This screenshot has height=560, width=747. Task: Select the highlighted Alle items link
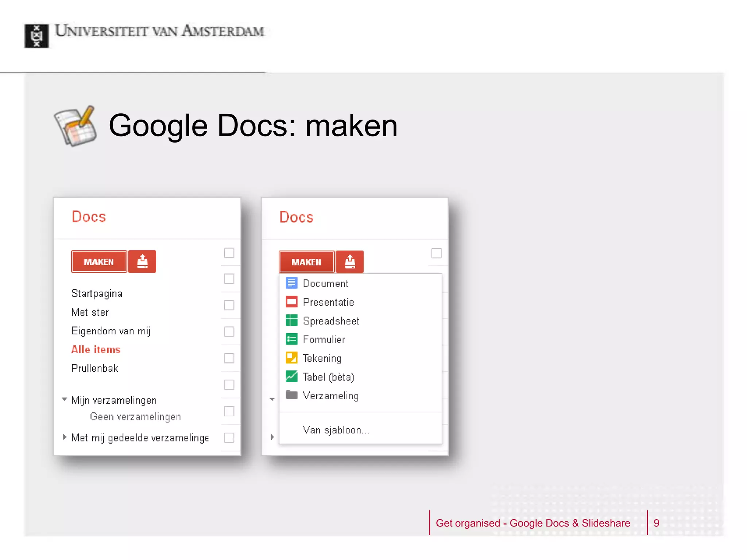96,349
